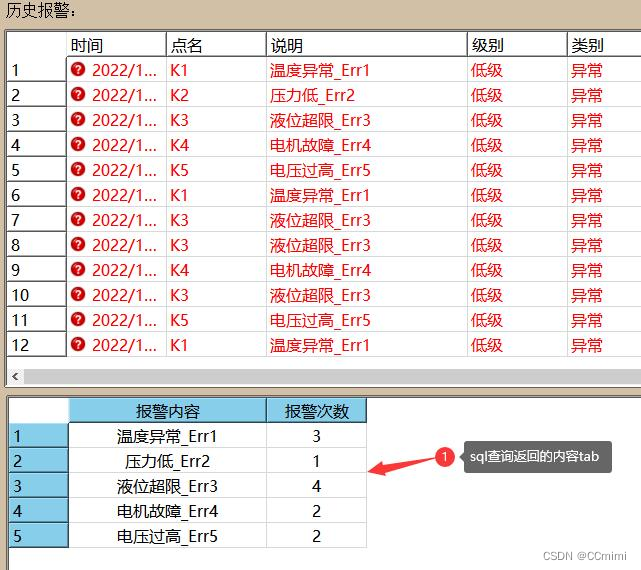The image size is (641, 570).
Task: Click alarm count 1 for 压力低_Err2
Action: coord(316,461)
